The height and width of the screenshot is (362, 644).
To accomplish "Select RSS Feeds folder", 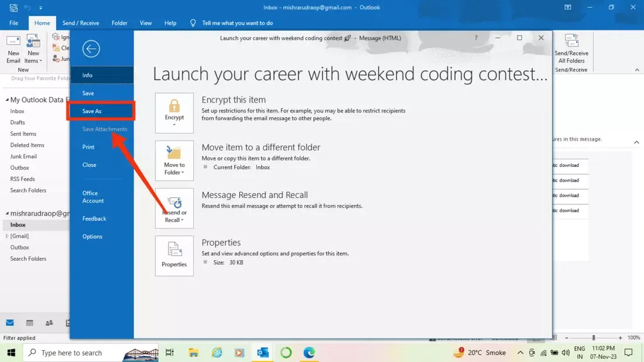I will tap(23, 179).
